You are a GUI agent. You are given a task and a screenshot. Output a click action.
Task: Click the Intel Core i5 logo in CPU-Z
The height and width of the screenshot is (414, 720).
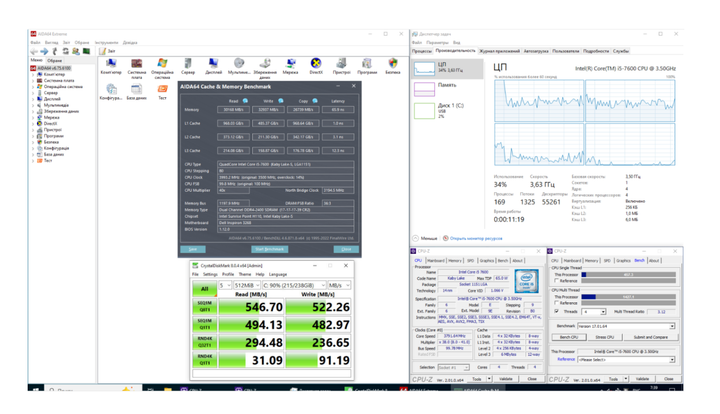(x=526, y=282)
